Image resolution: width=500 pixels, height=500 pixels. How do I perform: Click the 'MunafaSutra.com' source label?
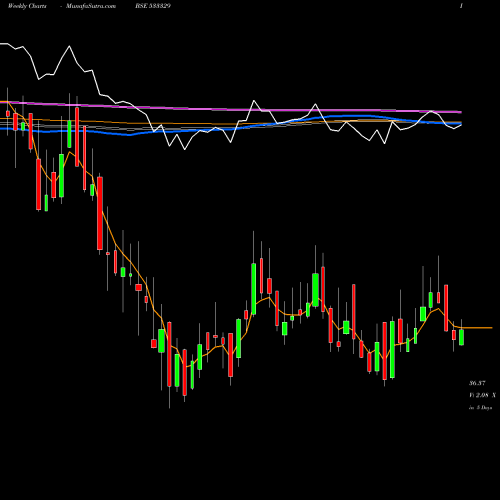pyautogui.click(x=91, y=6)
